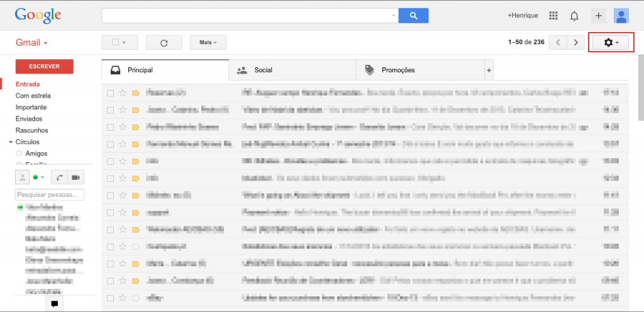
Task: Switch to the Social tab
Action: (x=292, y=70)
